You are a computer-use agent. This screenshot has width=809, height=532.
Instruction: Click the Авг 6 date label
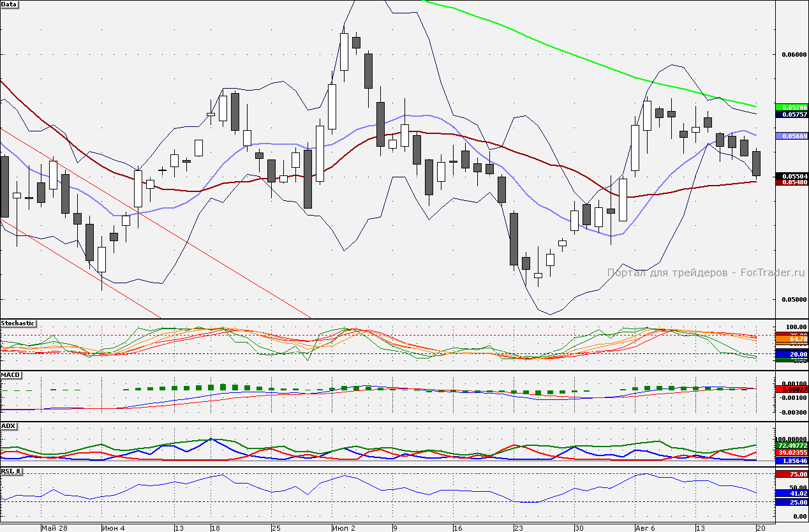click(646, 528)
